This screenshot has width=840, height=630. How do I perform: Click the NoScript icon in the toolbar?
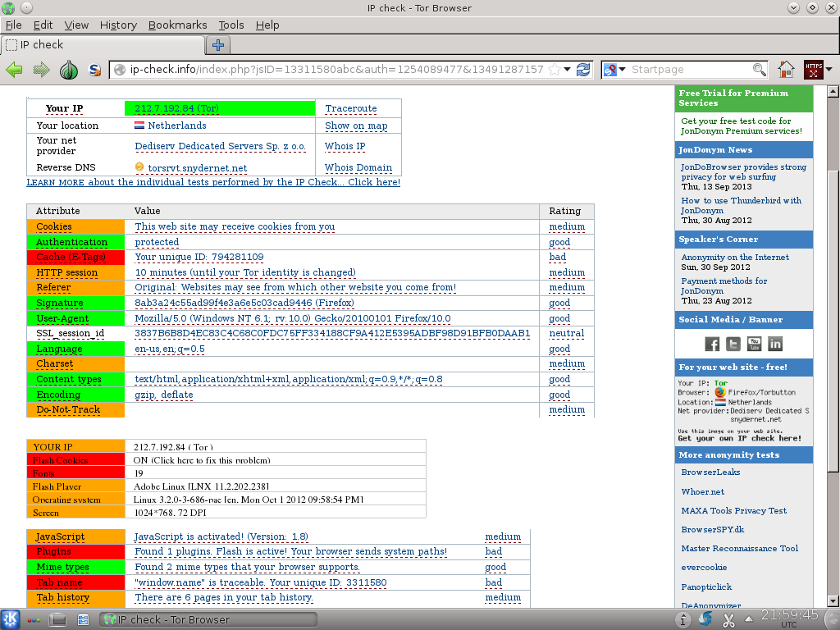pyautogui.click(x=95, y=70)
